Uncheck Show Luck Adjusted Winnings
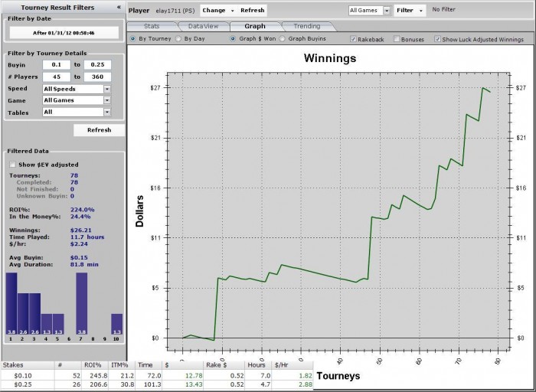 pyautogui.click(x=437, y=39)
